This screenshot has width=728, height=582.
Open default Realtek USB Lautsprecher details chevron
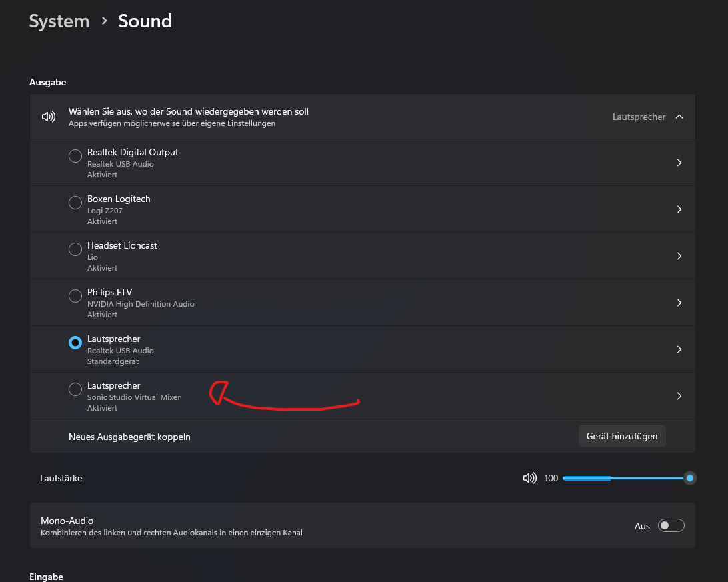pyautogui.click(x=679, y=349)
